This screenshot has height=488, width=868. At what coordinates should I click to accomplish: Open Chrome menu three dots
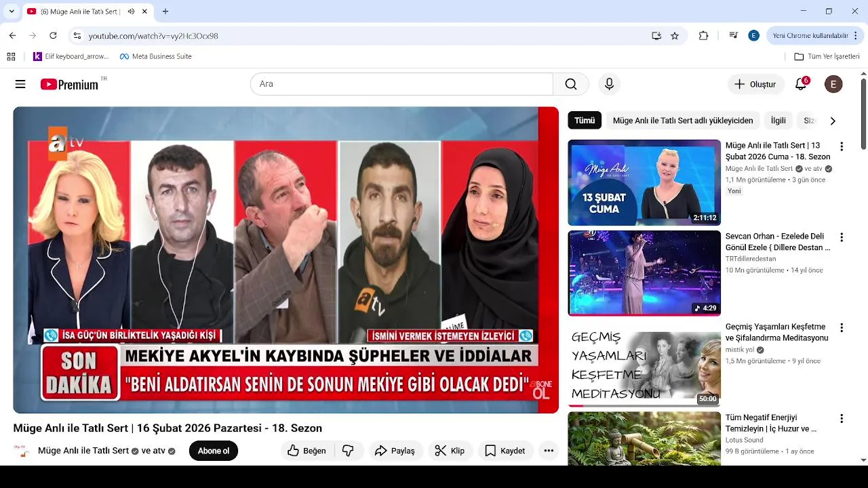(x=855, y=36)
